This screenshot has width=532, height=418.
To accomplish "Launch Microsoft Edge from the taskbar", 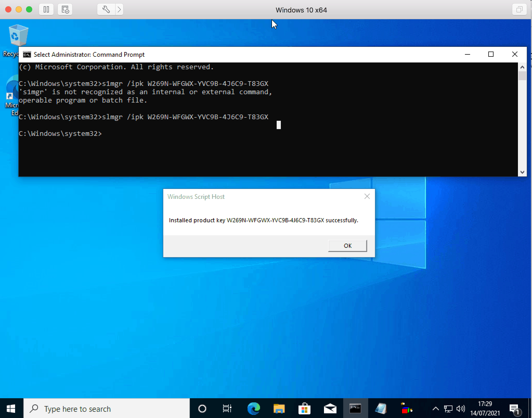I will [x=254, y=409].
